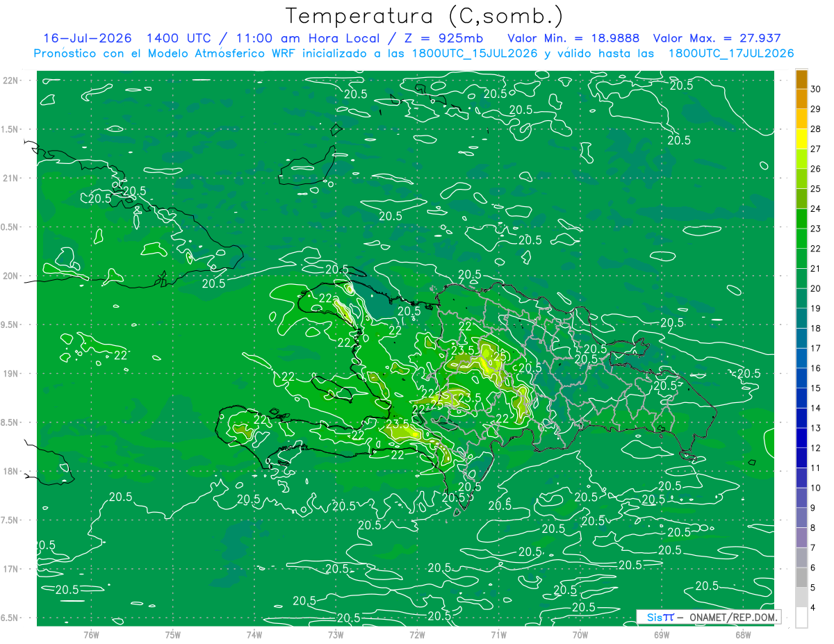Click the '22N' latitude axis label
Viewport: 834px width, 644px height.
[x=11, y=81]
